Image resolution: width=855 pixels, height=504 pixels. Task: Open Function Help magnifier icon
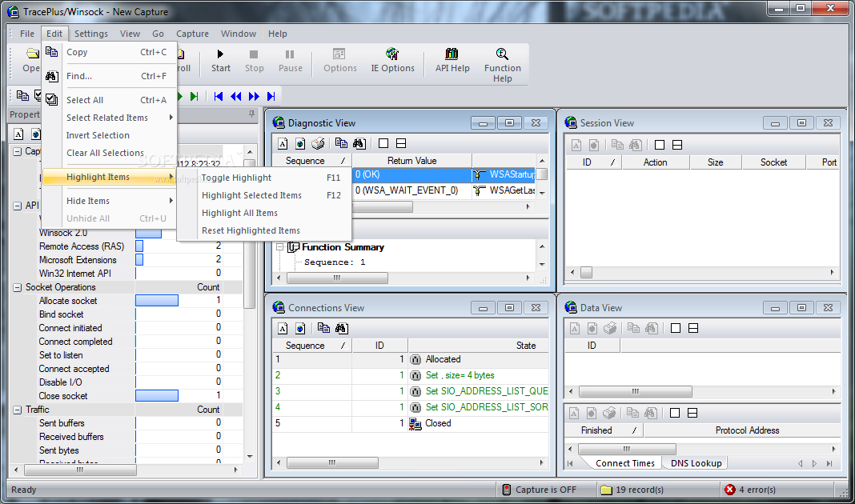502,54
